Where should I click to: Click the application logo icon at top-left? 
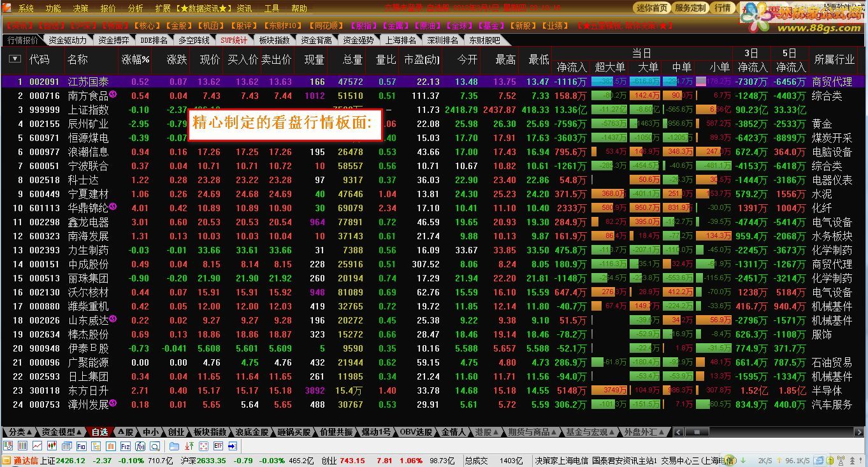tap(6, 8)
